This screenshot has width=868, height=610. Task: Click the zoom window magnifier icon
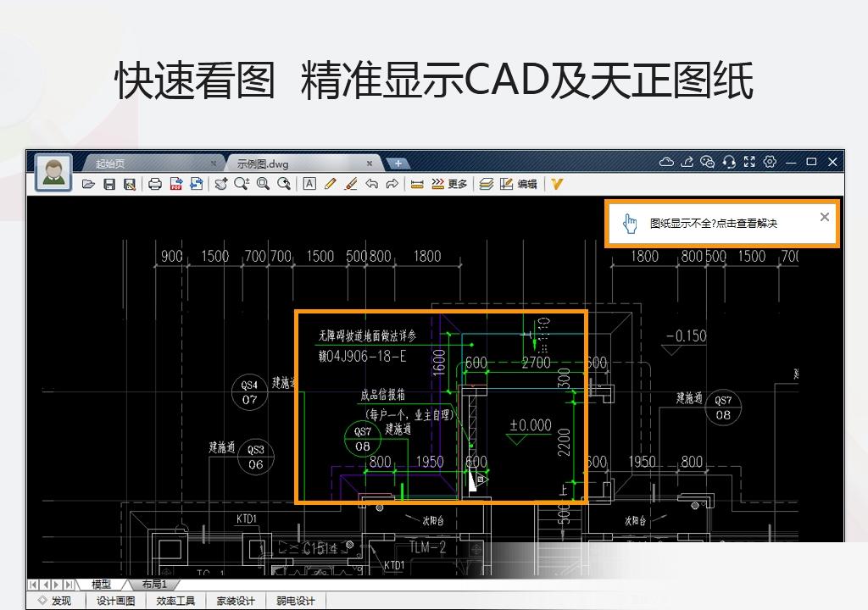point(263,184)
